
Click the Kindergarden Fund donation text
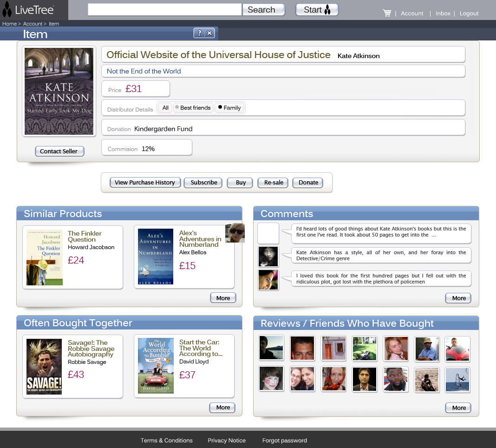(x=163, y=129)
